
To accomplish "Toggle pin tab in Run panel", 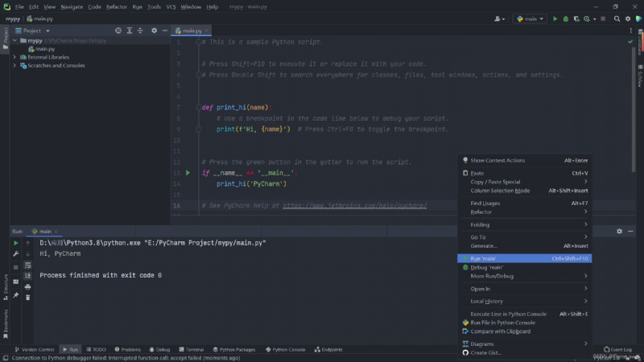I will 15,295.
